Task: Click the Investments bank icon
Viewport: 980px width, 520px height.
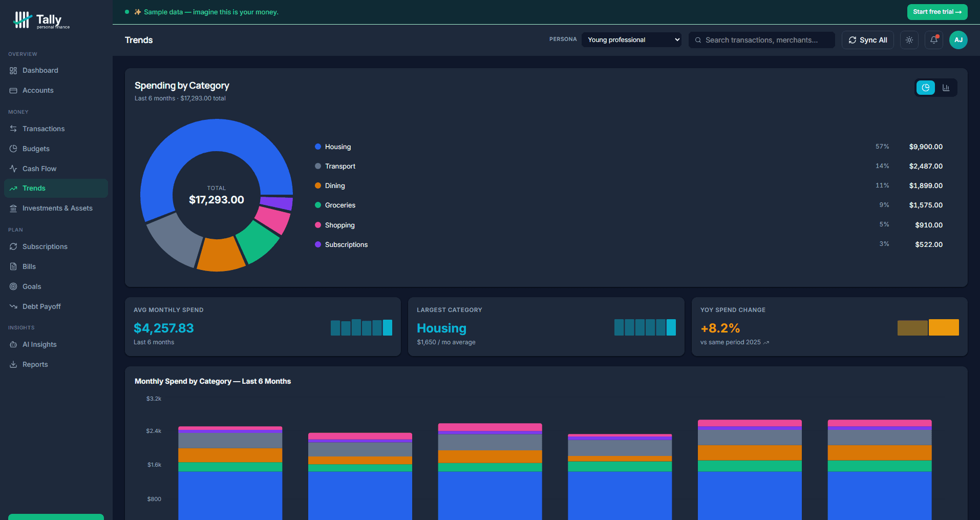Action: click(x=13, y=209)
